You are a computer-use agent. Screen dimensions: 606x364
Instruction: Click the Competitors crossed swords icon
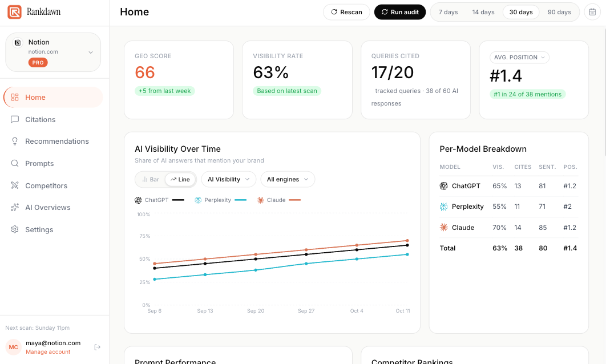(15, 185)
